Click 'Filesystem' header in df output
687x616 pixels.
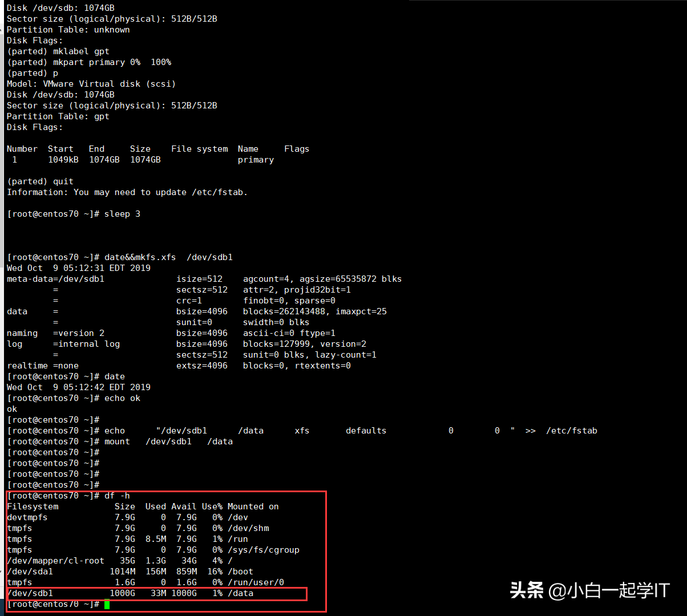(33, 506)
